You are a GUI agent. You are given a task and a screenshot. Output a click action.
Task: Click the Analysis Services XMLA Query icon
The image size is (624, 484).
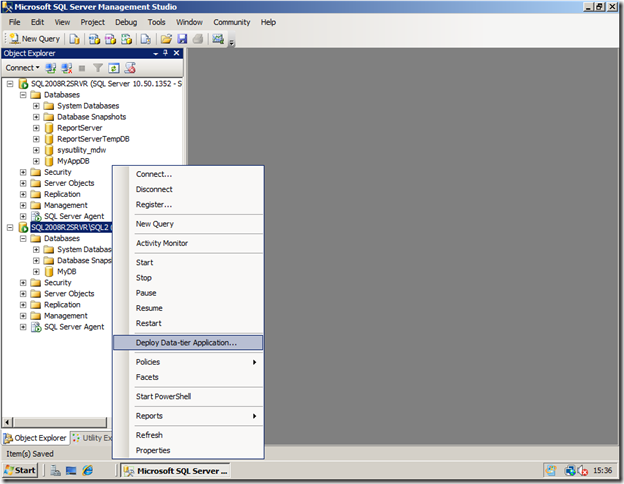point(127,39)
